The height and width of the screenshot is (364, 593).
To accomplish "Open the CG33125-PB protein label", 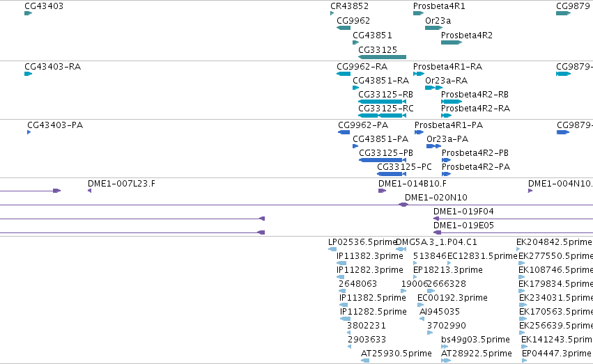I will (386, 153).
